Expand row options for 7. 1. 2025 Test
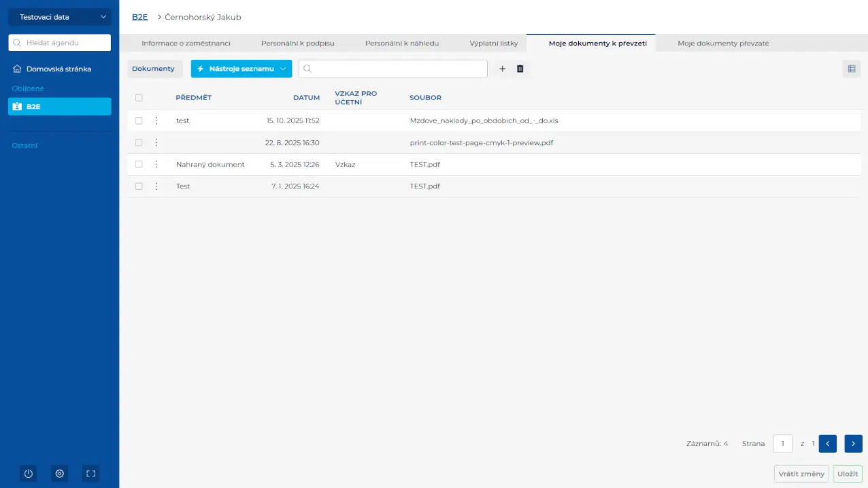Viewport: 868px width, 488px height. pyautogui.click(x=156, y=186)
